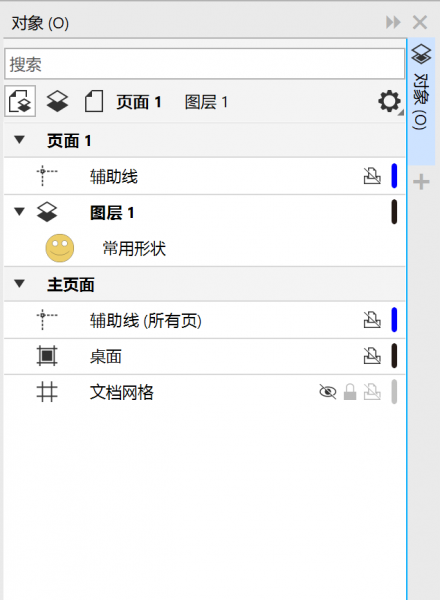Select the 页面 1 section header text
This screenshot has height=600, width=440.
click(69, 141)
